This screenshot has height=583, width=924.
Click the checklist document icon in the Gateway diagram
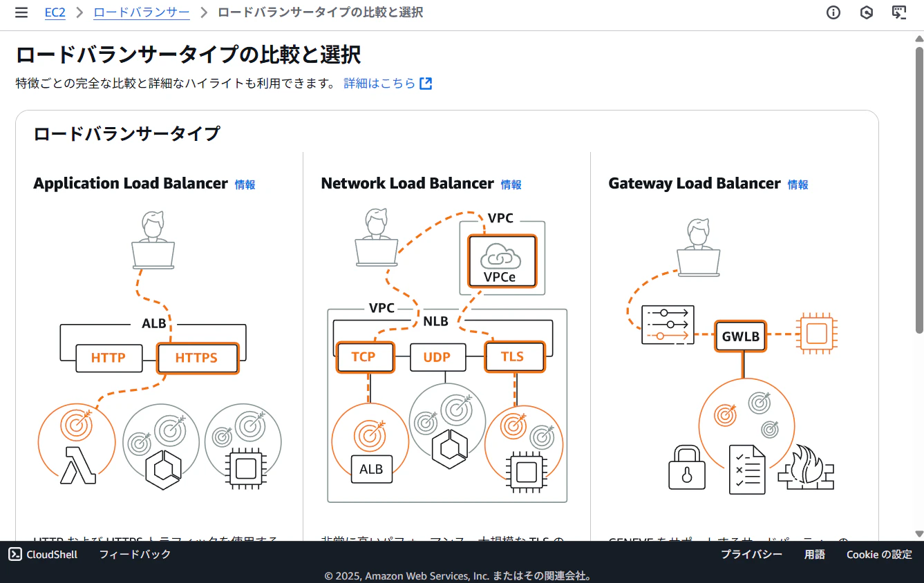[747, 470]
